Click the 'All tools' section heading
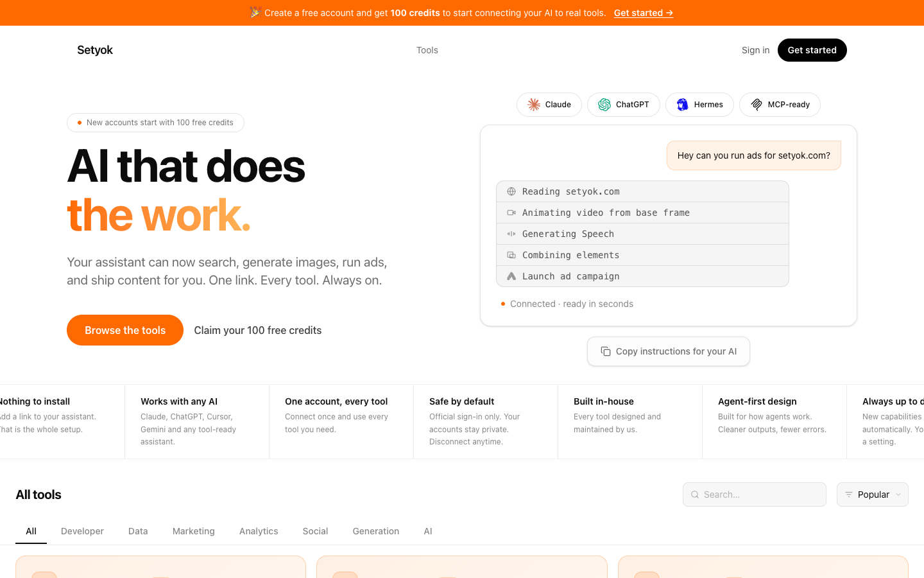 [38, 495]
